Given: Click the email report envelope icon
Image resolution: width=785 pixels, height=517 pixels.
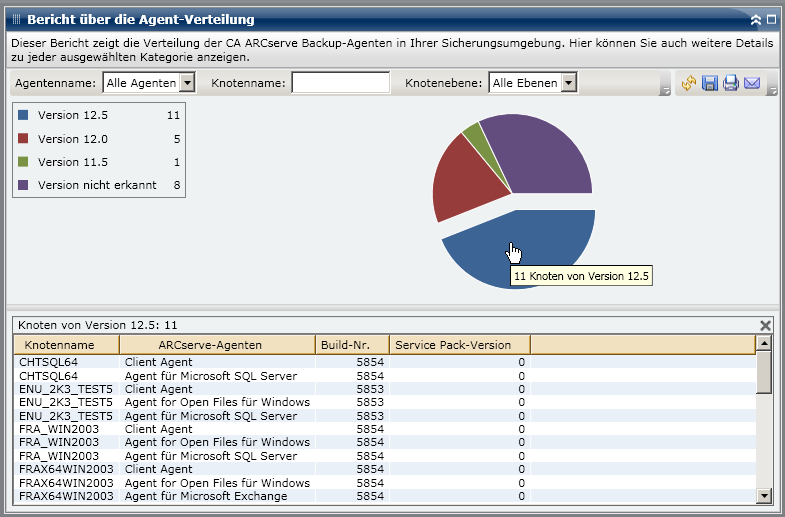Looking at the screenshot, I should pos(752,83).
